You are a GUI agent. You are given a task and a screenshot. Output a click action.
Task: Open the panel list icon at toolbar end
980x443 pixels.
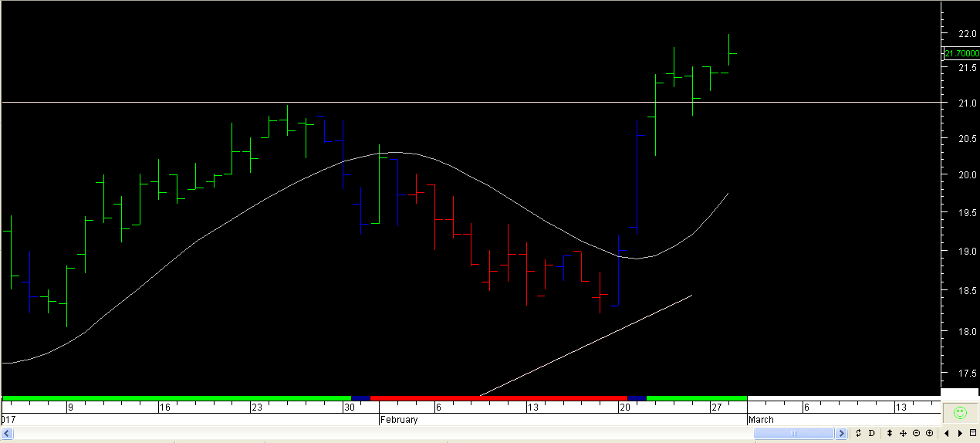coord(973,433)
